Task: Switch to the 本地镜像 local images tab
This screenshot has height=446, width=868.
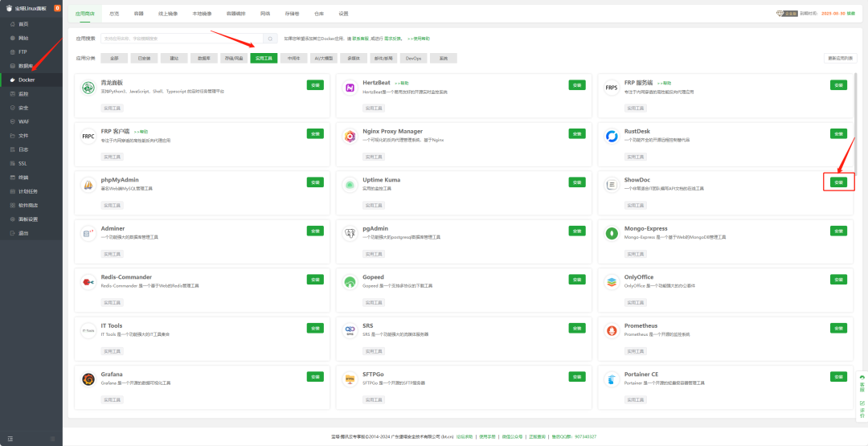Action: click(x=202, y=14)
